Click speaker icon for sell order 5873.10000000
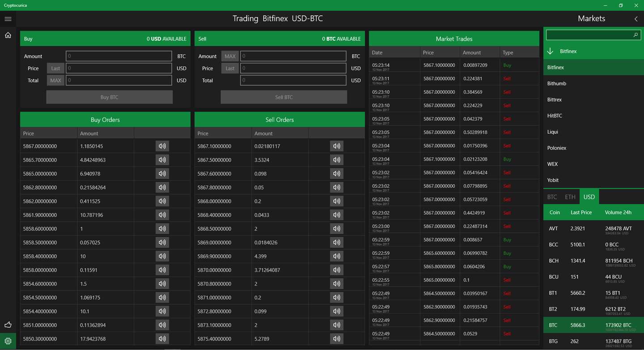The image size is (644, 350). (x=337, y=325)
